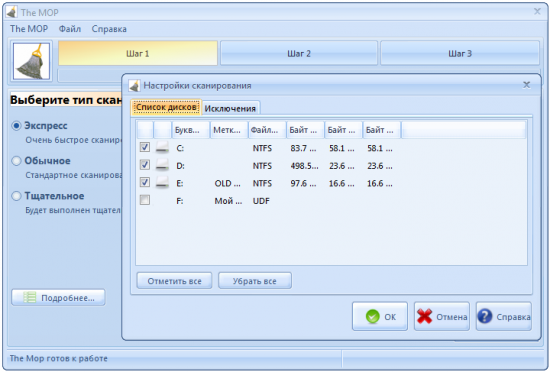Switch to the Исключения tab
The width and height of the screenshot is (550, 372).
click(230, 108)
